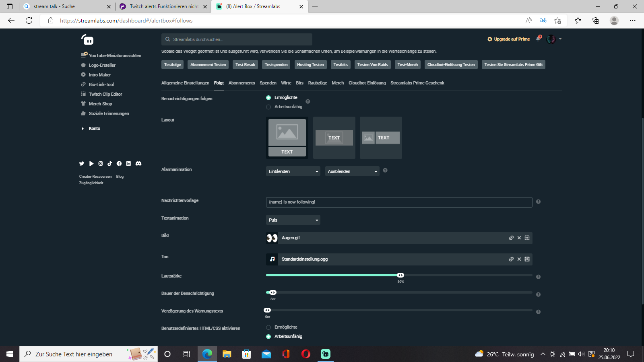Enable custom HTML/CSS with Ermöglichte option

pyautogui.click(x=268, y=327)
